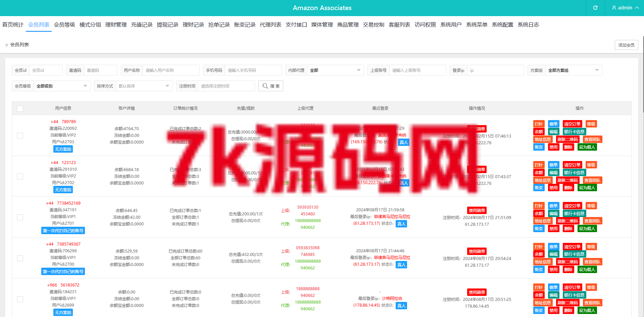The width and height of the screenshot is (644, 317).
Task: Check the row for user 789789
Action: click(x=20, y=136)
